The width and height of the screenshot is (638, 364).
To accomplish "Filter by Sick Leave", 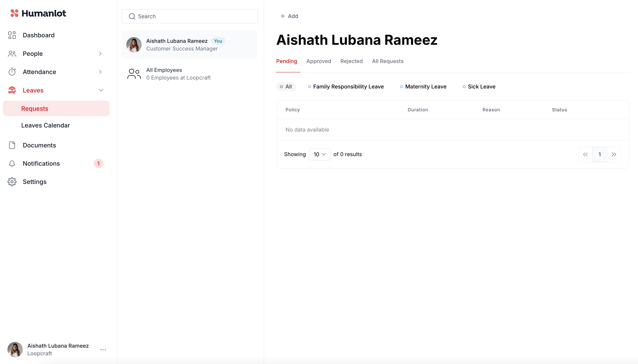I will [479, 87].
